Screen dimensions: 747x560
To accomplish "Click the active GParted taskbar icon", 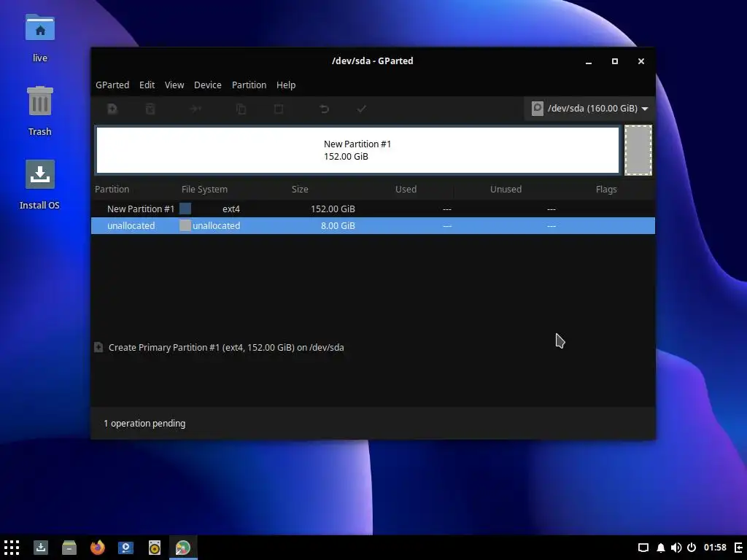I will [183, 548].
